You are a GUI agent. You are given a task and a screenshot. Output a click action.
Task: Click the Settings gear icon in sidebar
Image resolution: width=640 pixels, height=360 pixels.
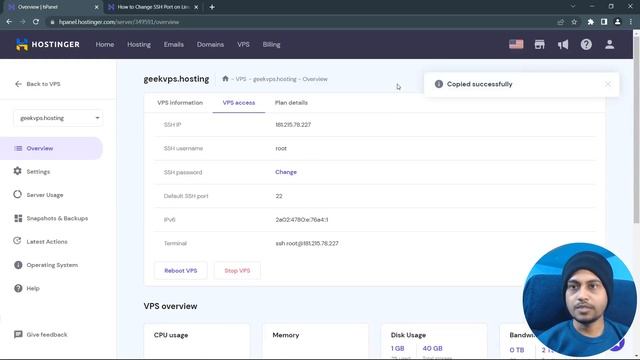coord(18,171)
